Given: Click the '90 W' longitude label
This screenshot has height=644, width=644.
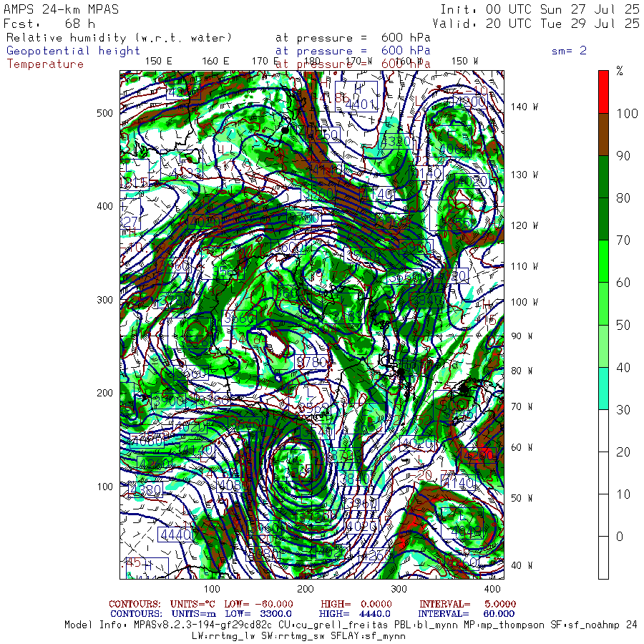Looking at the screenshot, I should coord(522,336).
